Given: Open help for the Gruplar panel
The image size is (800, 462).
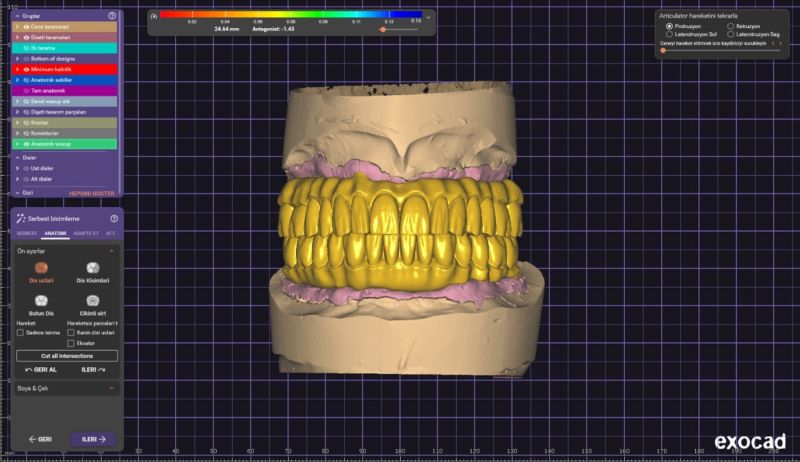Looking at the screenshot, I should (x=112, y=16).
